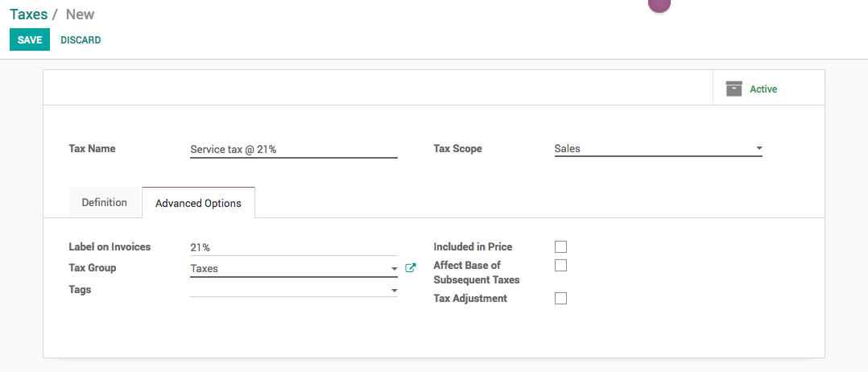Screen dimensions: 868x372
Task: Discard the tax changes
Action: [81, 40]
